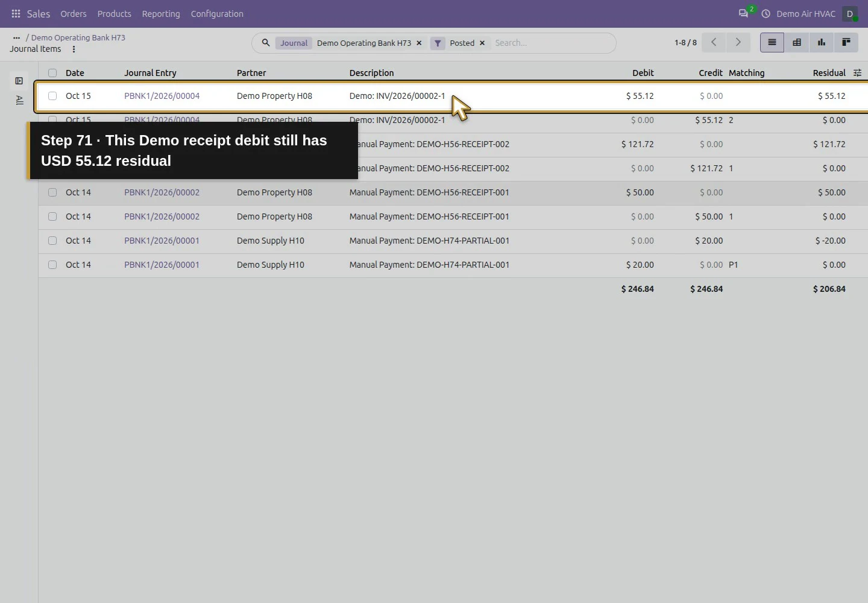Open the Journal Items actions kebab menu
The width and height of the screenshot is (868, 603).
[74, 49]
